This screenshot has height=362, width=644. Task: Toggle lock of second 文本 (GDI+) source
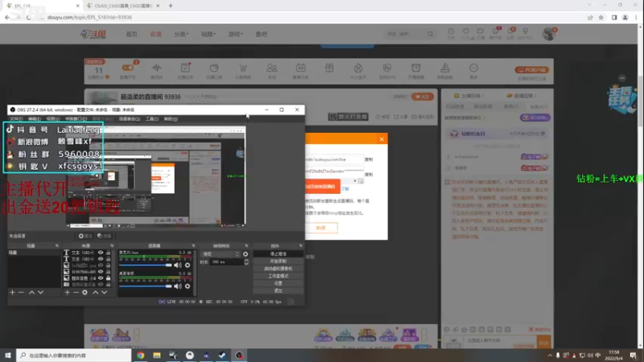[x=109, y=259]
